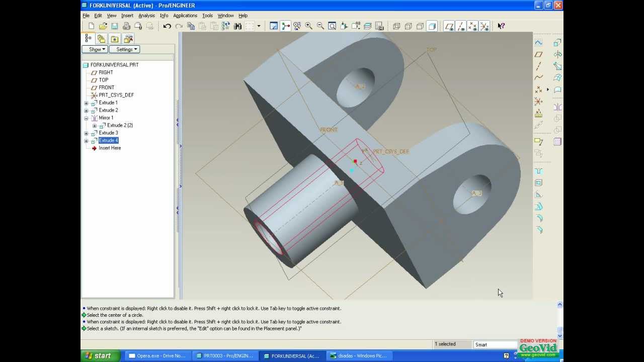
Task: Toggle datum axes display
Action: (461, 26)
